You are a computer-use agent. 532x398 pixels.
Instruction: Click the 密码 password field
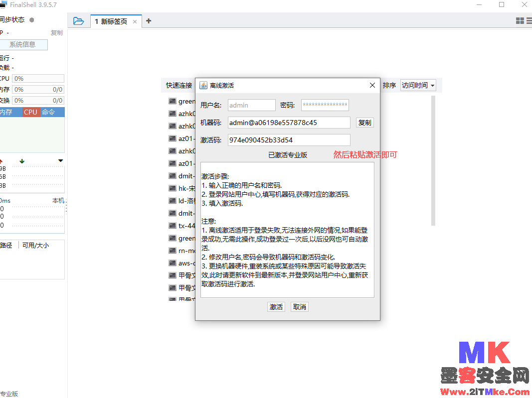(x=325, y=105)
